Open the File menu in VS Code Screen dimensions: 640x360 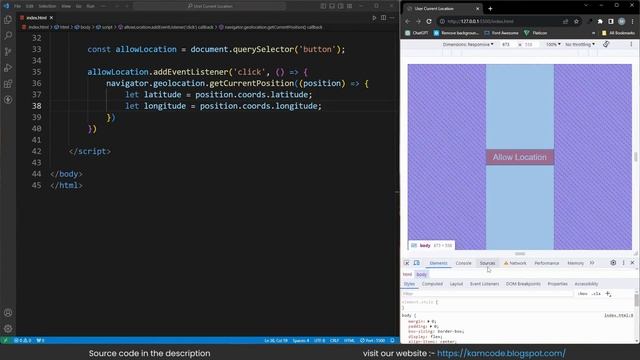[x=17, y=6]
